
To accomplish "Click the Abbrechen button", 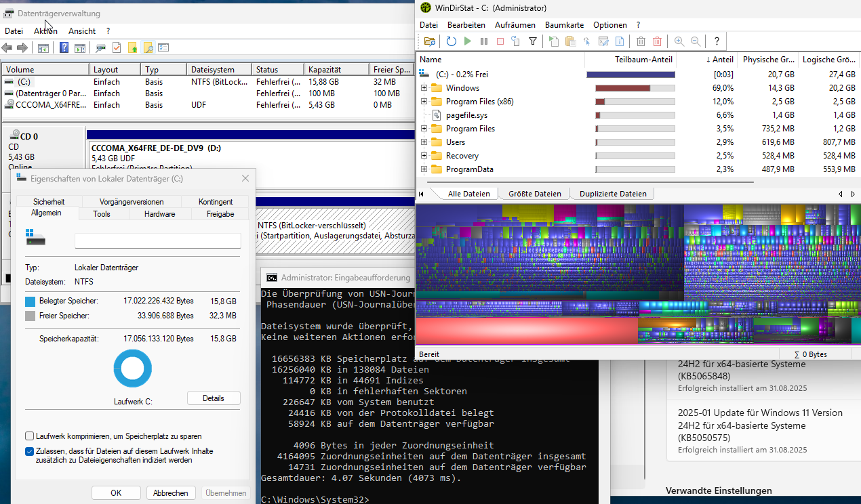I will (171, 493).
